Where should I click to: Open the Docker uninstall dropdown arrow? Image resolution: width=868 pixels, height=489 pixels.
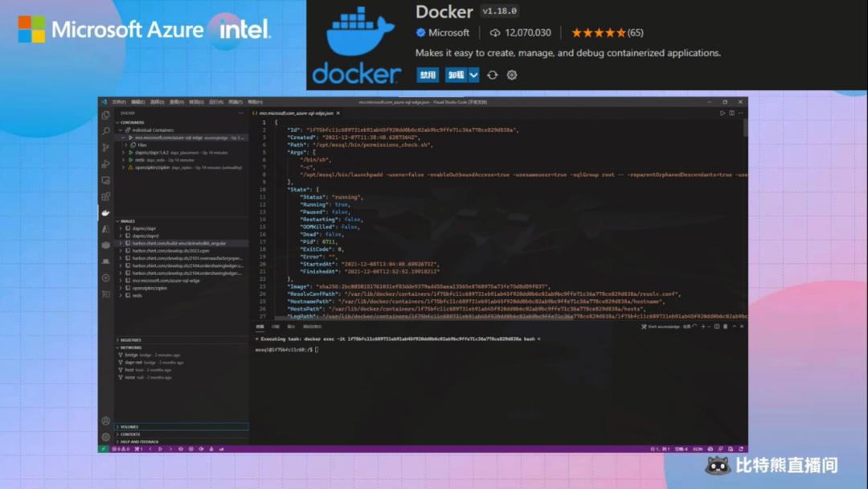(474, 75)
